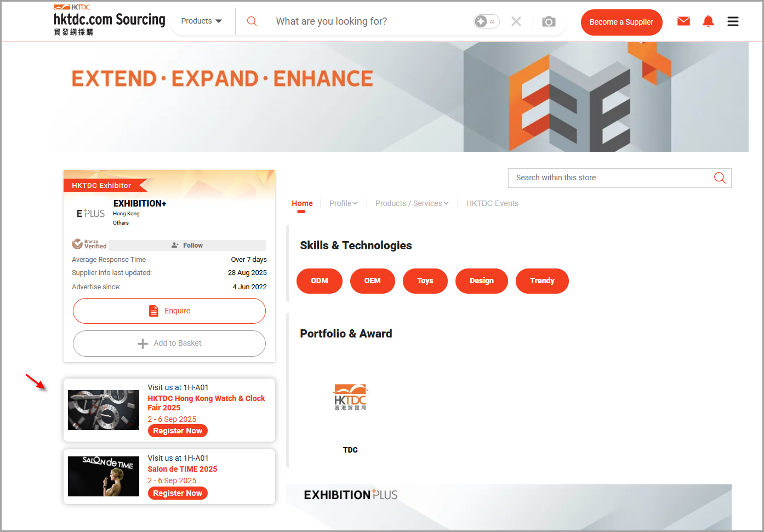The width and height of the screenshot is (764, 532).
Task: Open the Salon de TIME thumbnail image
Action: tap(104, 477)
